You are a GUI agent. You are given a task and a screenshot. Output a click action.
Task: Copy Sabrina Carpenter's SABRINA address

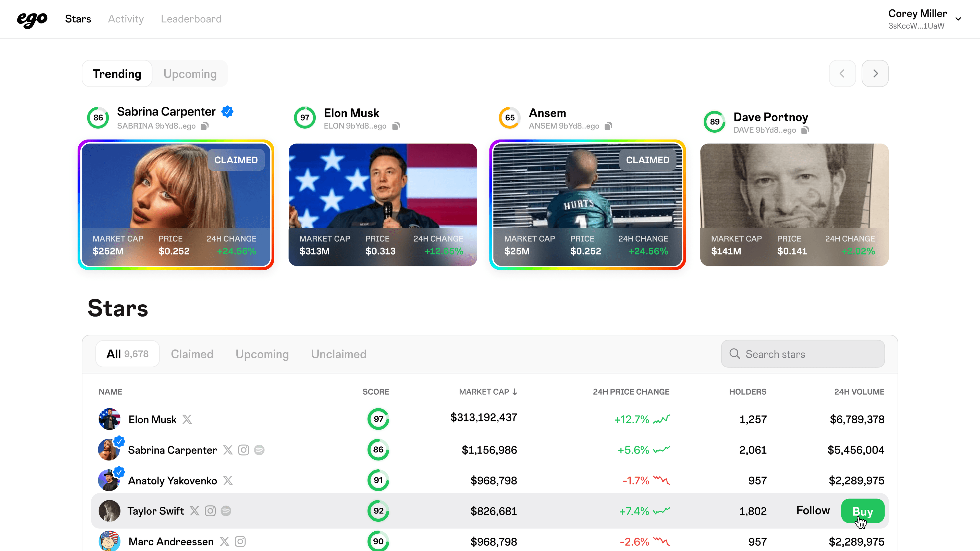tap(205, 126)
